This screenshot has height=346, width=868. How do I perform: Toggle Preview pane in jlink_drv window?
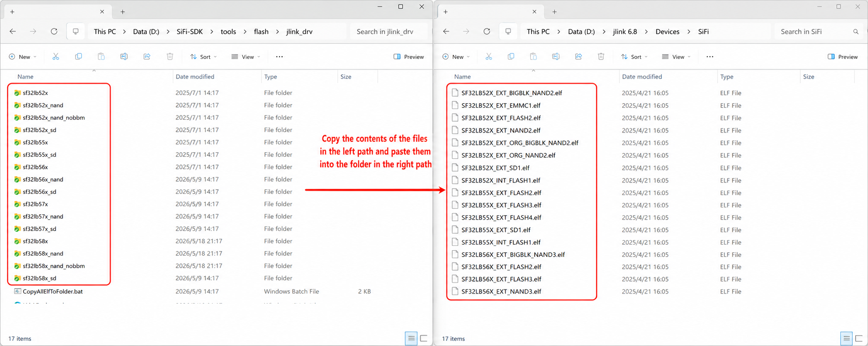pyautogui.click(x=408, y=57)
